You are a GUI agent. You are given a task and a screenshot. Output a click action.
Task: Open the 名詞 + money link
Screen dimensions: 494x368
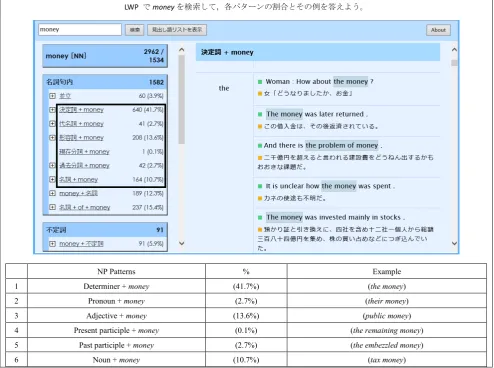pyautogui.click(x=79, y=179)
